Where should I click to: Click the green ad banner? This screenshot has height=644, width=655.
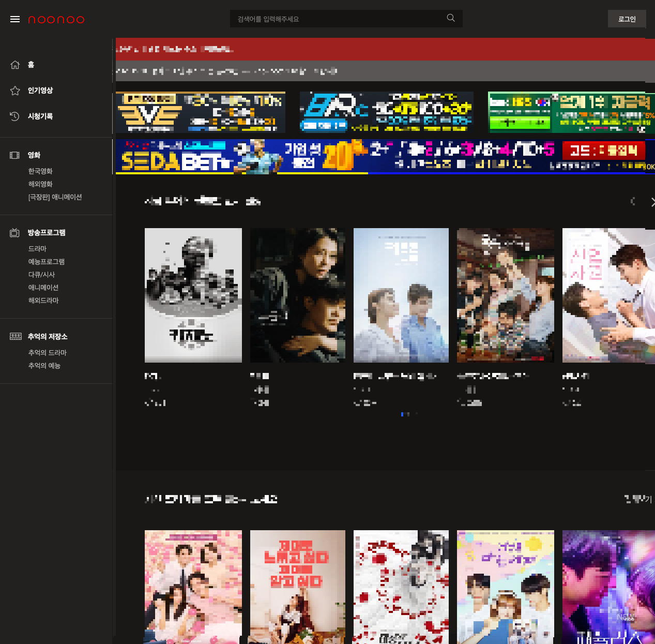pos(571,112)
